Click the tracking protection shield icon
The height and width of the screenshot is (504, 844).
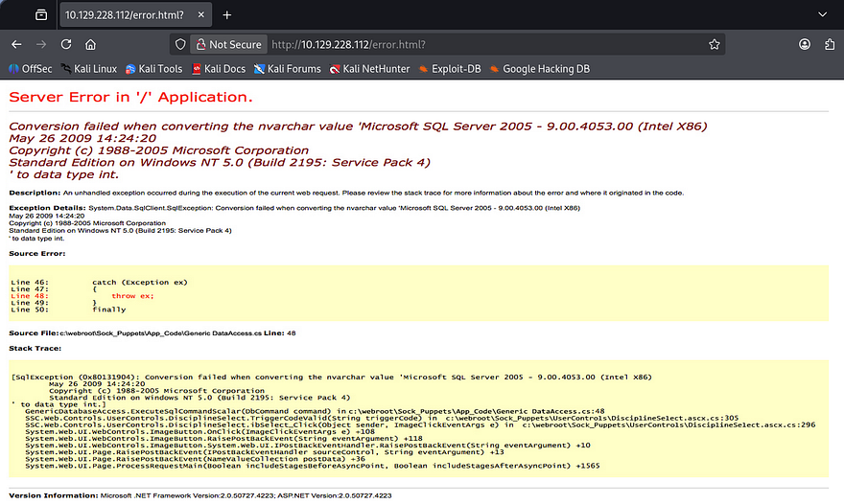[x=179, y=45]
